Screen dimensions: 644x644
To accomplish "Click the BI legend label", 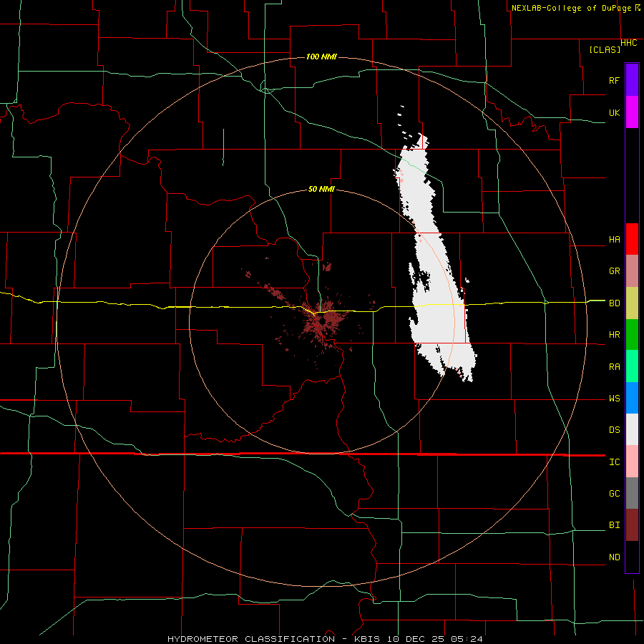I will [614, 525].
